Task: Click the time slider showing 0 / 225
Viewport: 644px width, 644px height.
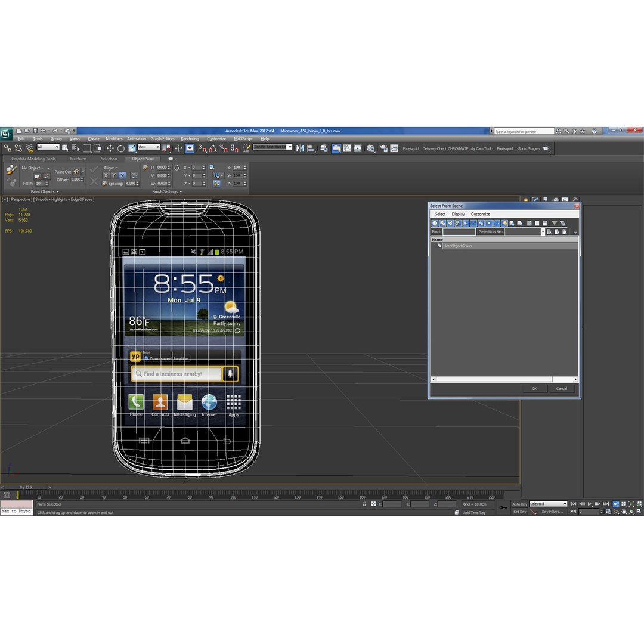Action: [26, 487]
